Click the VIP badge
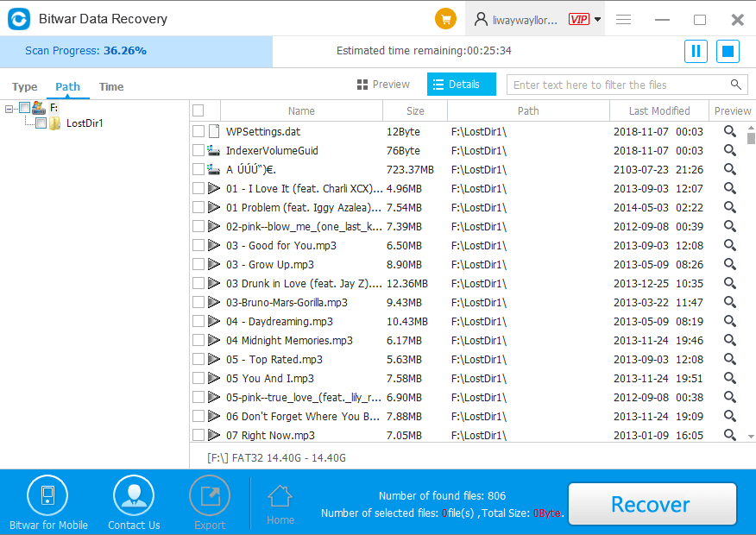756x535 pixels. pos(578,19)
